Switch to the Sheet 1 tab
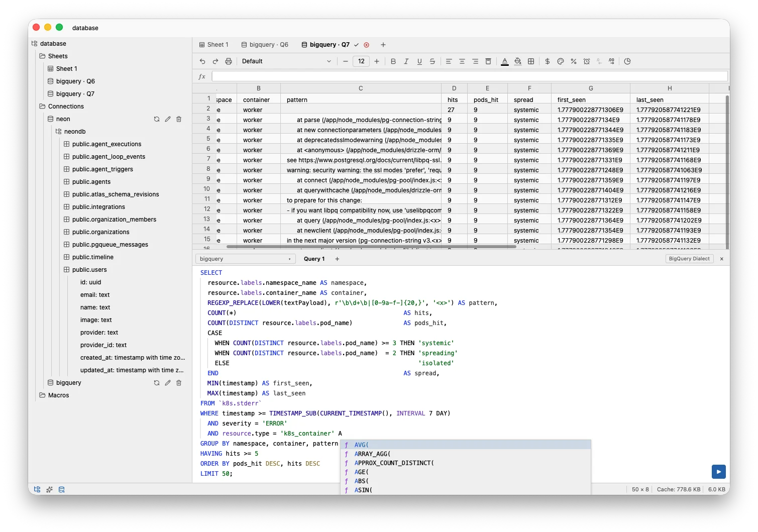758x532 pixels. coord(214,45)
